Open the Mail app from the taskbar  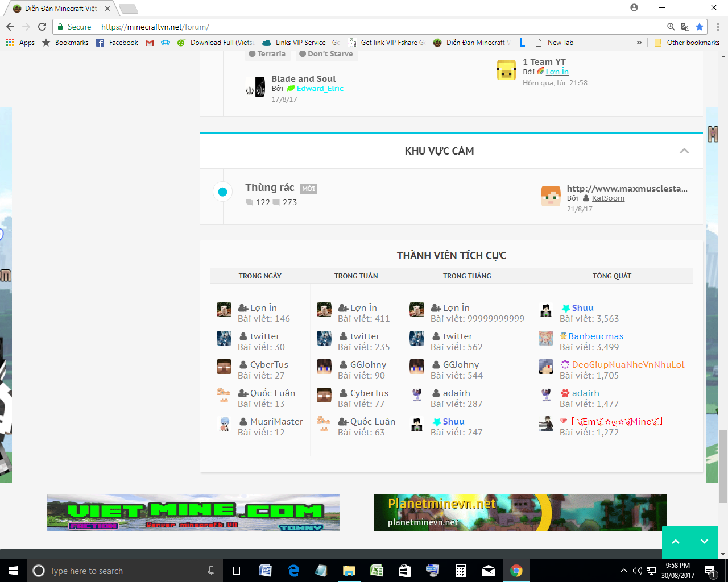489,571
